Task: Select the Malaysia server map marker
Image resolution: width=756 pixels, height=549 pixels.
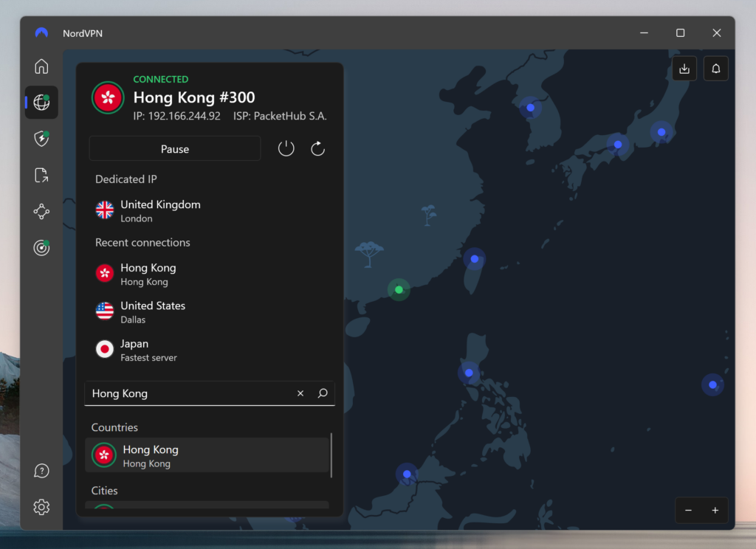Action: [x=407, y=474]
